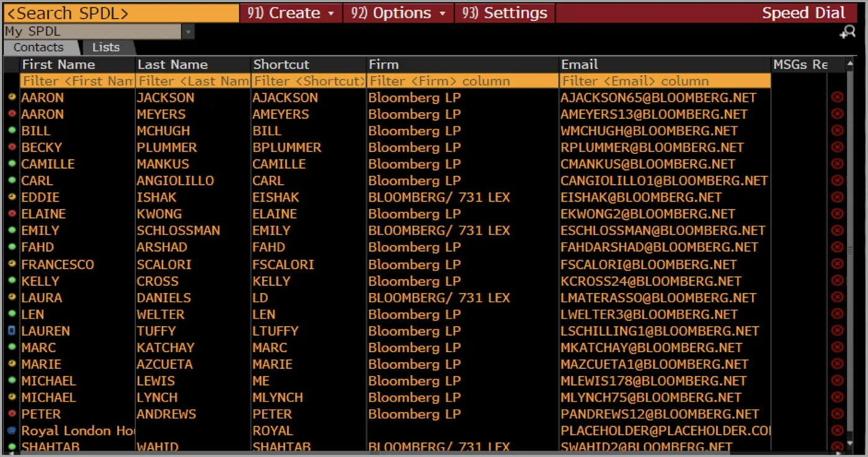Click the Shortcut column filter field
The width and height of the screenshot is (868, 457).
(309, 81)
